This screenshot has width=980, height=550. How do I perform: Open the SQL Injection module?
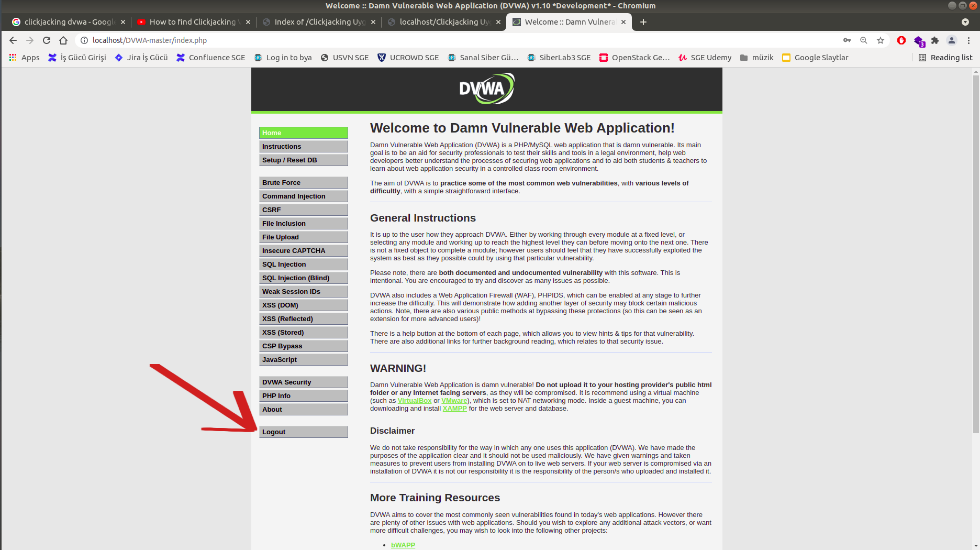tap(304, 265)
